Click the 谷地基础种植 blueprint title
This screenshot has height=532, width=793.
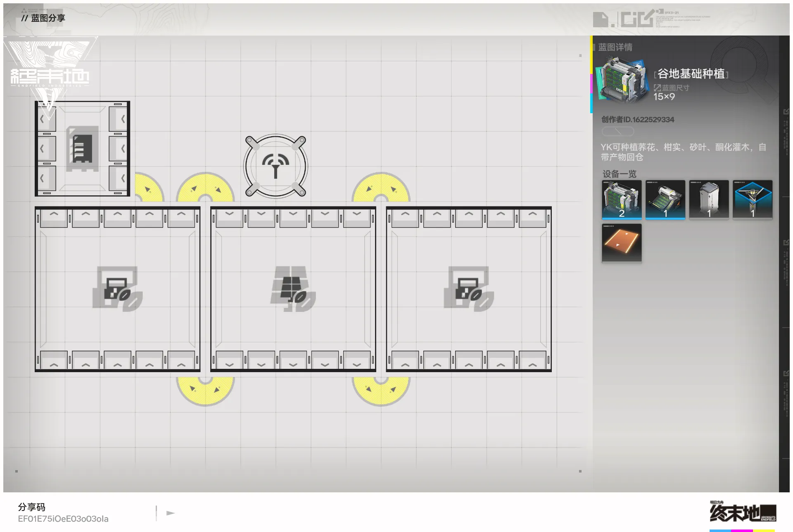pyautogui.click(x=691, y=74)
